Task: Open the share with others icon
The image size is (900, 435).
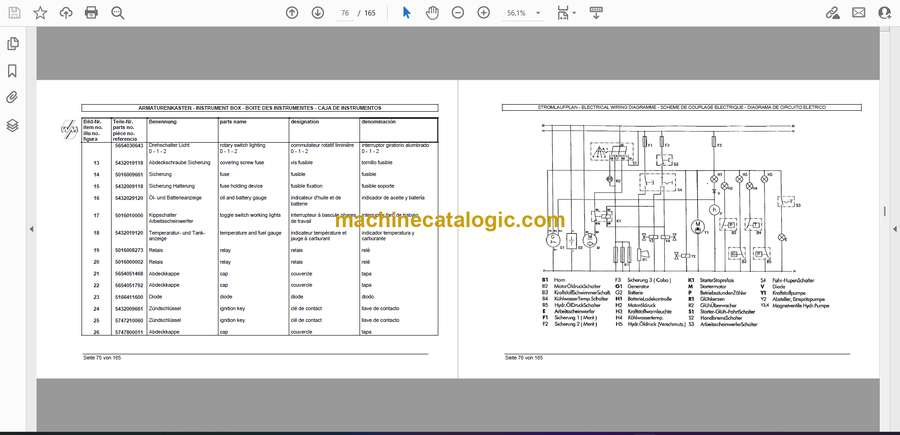Action: tap(885, 13)
